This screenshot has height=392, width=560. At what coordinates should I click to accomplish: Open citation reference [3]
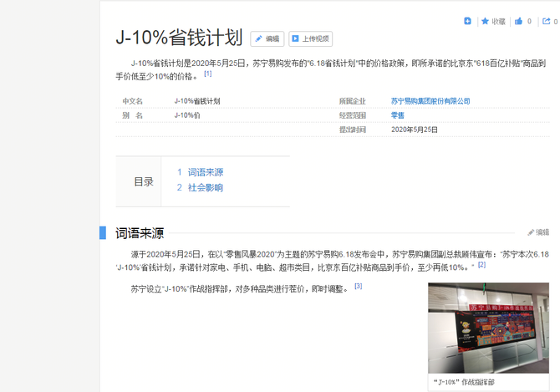[358, 287]
